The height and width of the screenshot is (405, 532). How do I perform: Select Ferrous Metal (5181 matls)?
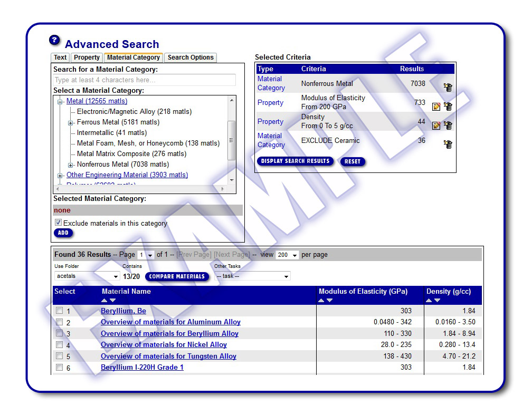click(x=118, y=122)
